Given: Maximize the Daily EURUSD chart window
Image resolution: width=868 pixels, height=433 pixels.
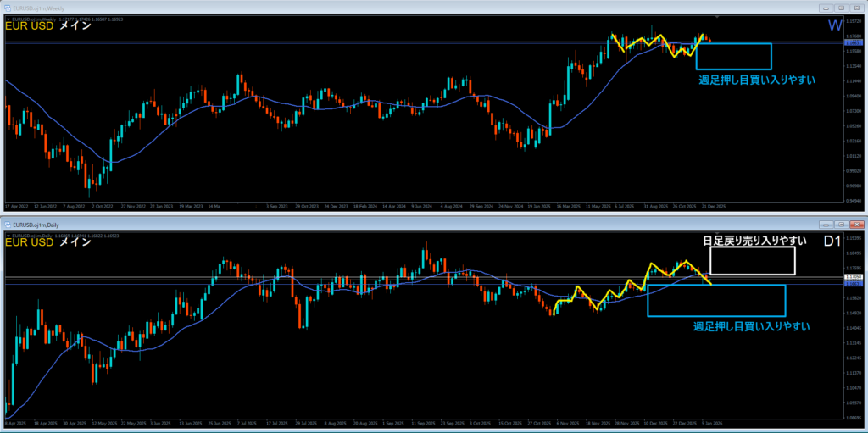Looking at the screenshot, I should [840, 225].
